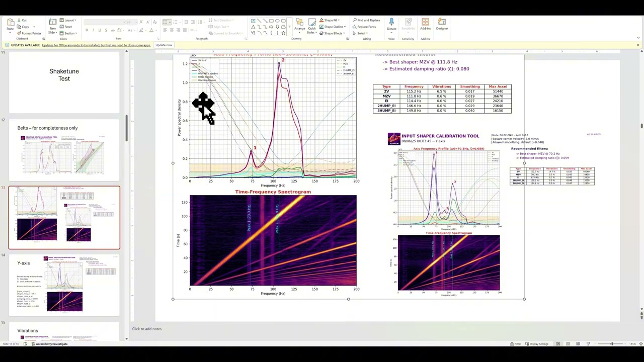
Task: Center text in paragraph group
Action: coord(172,30)
